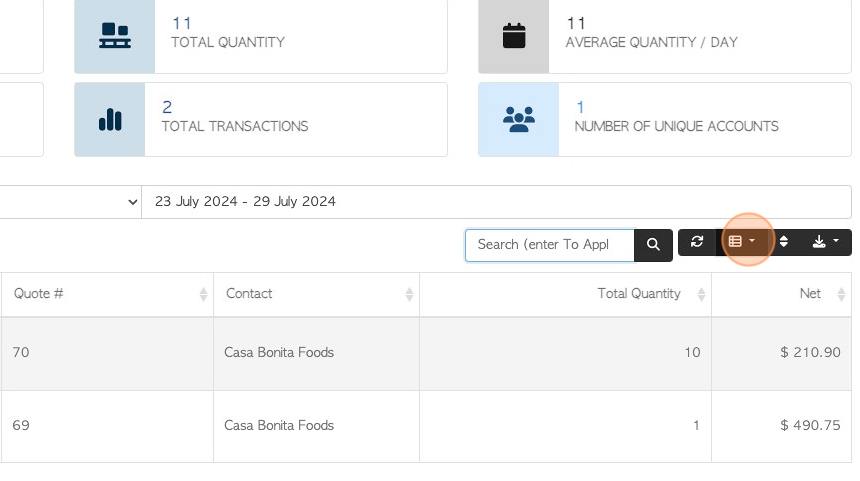Sort by Net column header
Screen dimensions: 860x481
[x=782, y=294]
